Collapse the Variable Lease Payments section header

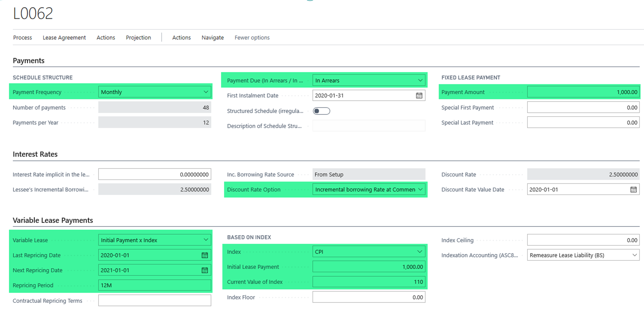[x=53, y=221]
